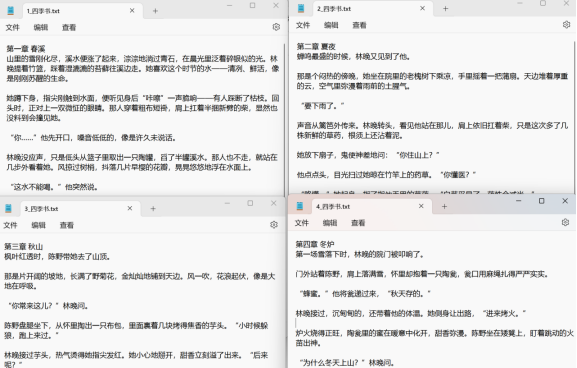Viewport: 577px width, 368px height.
Task: Click line beginning "蜂蜜。" 他将瓮递过来
Action: tap(365, 293)
